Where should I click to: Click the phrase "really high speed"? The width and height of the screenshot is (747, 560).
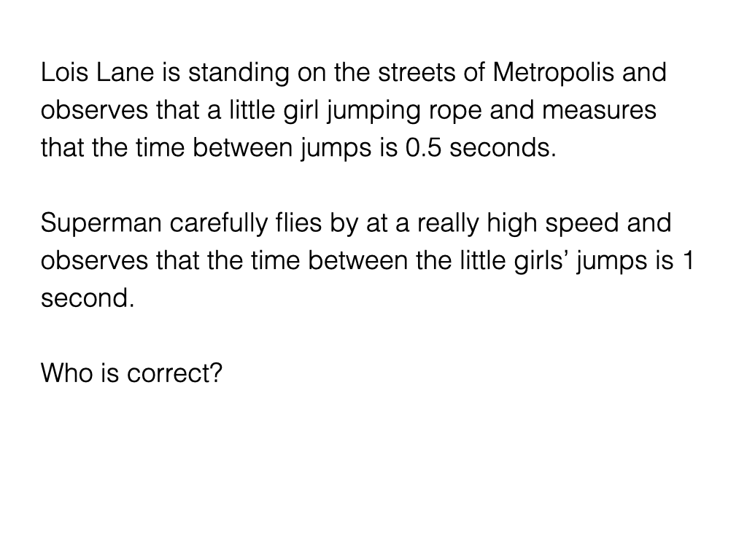point(504,223)
